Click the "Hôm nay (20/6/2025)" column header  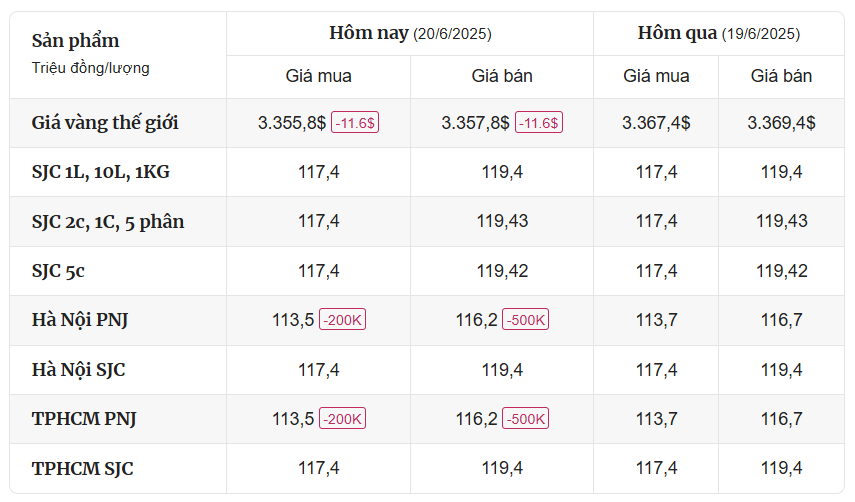[410, 33]
